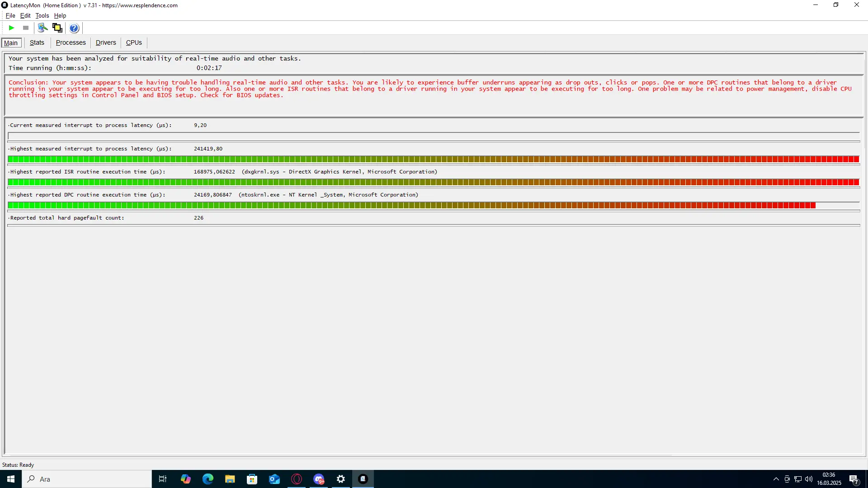Screen dimensions: 868x488
Task: Open the volume speaker tray icon
Action: (x=809, y=479)
